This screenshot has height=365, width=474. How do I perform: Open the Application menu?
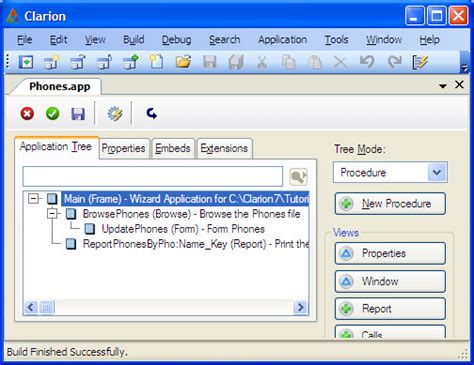pos(282,40)
